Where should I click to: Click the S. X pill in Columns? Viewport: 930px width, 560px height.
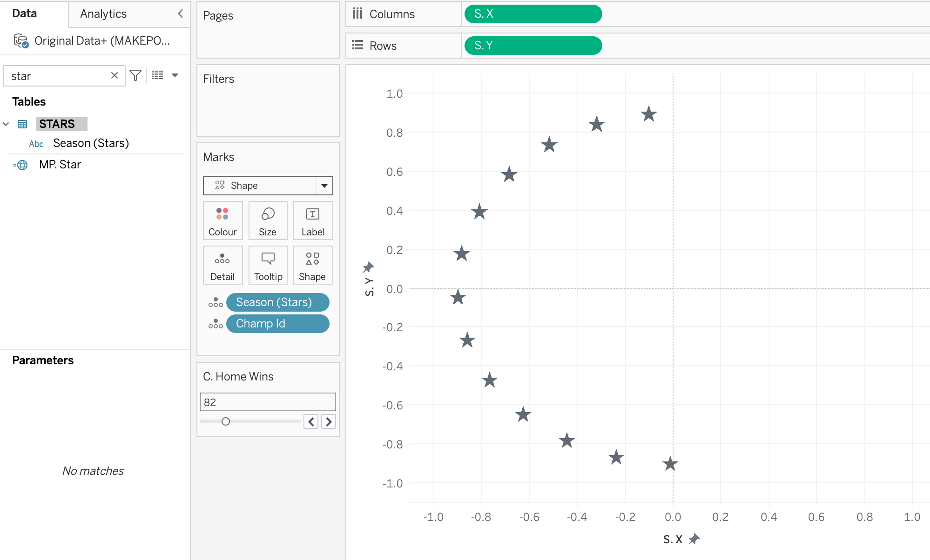click(x=533, y=14)
